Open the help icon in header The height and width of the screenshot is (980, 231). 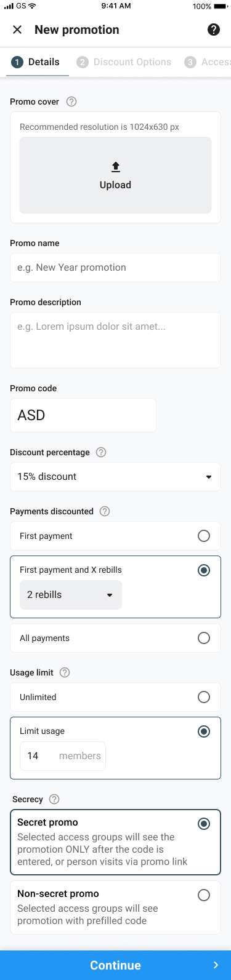pyautogui.click(x=214, y=30)
